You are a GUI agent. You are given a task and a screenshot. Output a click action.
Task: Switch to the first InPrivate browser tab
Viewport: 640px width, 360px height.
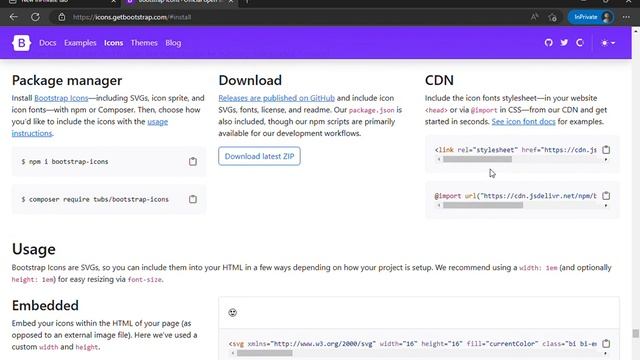click(61, 2)
